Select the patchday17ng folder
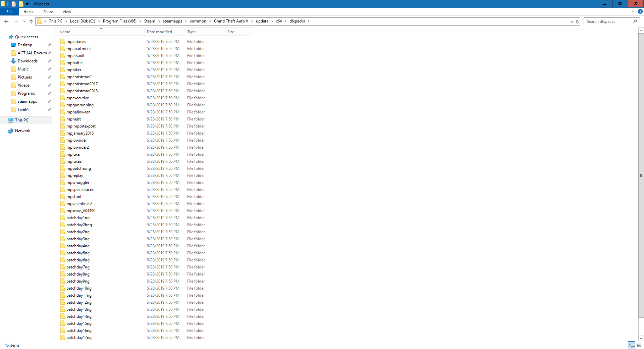This screenshot has height=349, width=644. (79, 338)
